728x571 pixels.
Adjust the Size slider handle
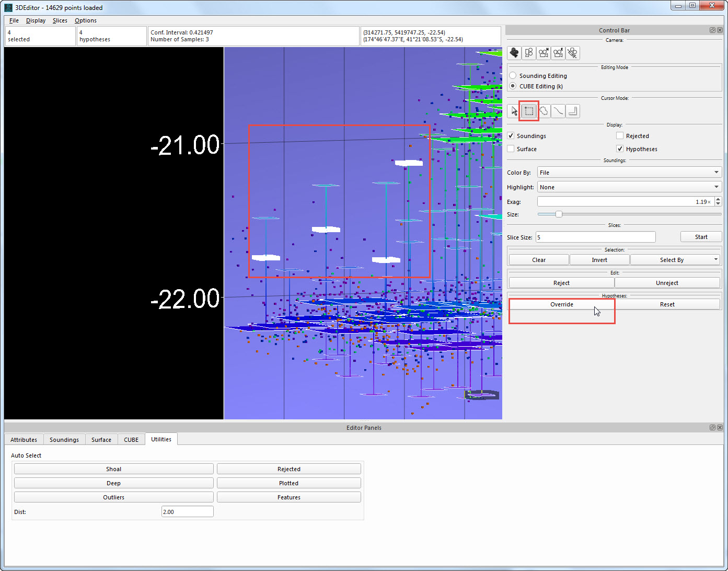click(559, 214)
